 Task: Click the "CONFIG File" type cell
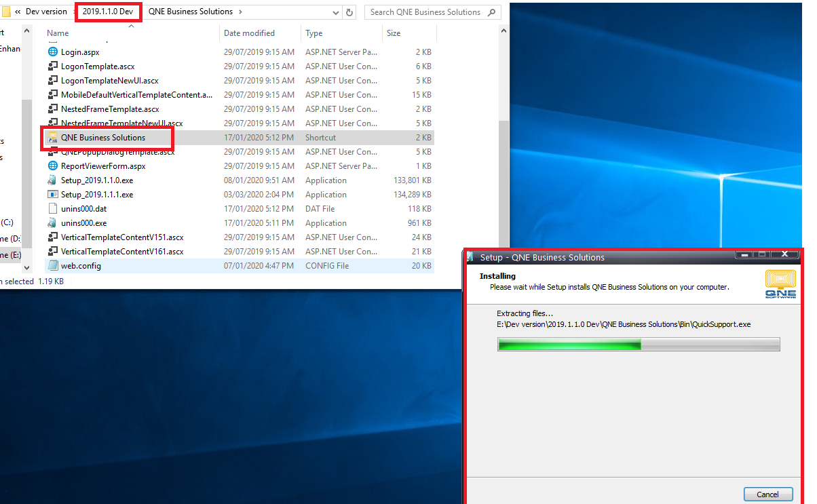(327, 266)
